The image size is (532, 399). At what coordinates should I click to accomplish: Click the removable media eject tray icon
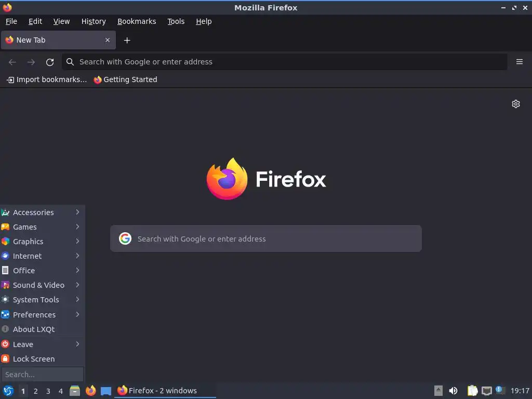(x=438, y=391)
